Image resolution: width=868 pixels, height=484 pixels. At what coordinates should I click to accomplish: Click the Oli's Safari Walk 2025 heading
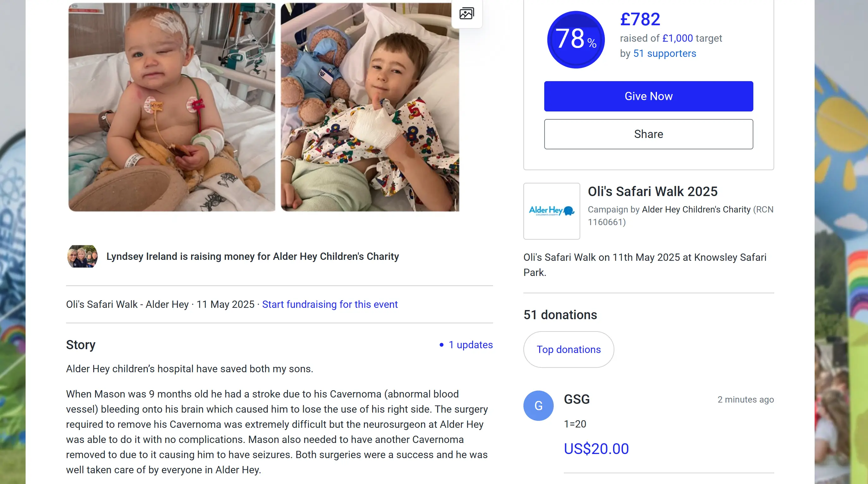tap(652, 191)
